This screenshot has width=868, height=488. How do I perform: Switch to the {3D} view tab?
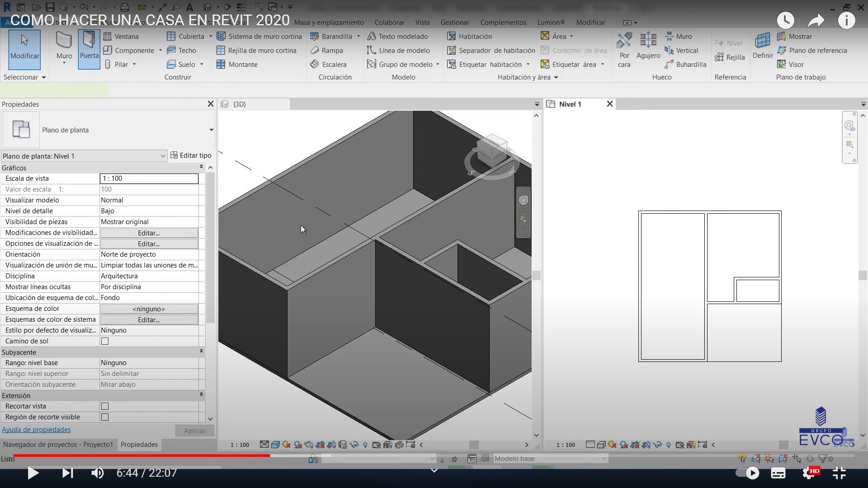239,104
